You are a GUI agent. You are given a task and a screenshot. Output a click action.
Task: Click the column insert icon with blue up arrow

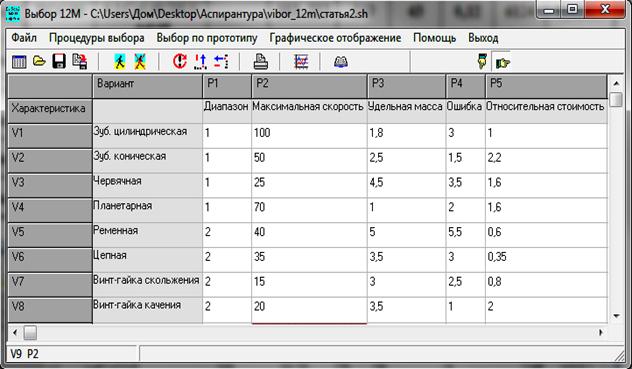(200, 62)
